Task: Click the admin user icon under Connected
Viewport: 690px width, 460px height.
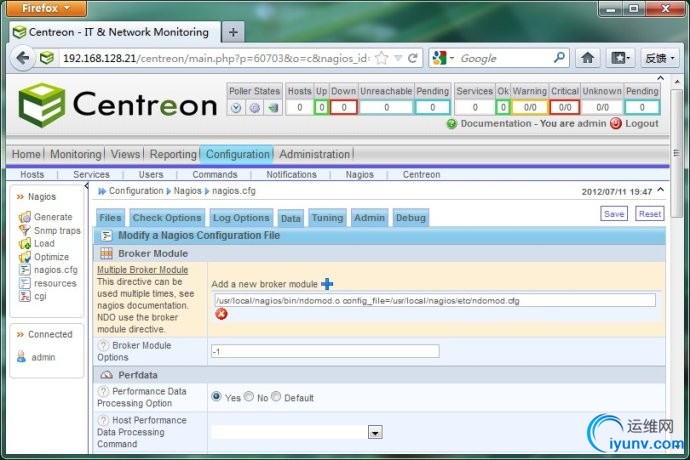Action: point(21,357)
